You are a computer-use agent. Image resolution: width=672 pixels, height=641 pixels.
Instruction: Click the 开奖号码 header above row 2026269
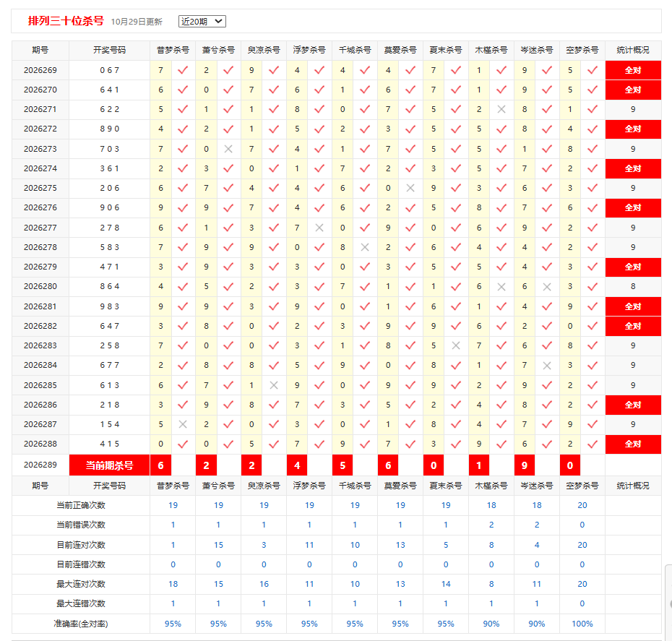[109, 50]
